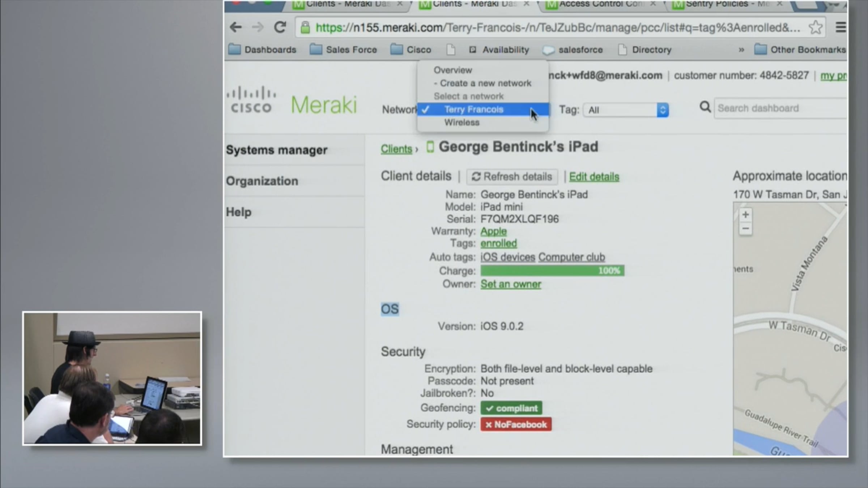Switch to the second Clients Meraki tab
Screen dimensions: 868x488
[x=475, y=5]
